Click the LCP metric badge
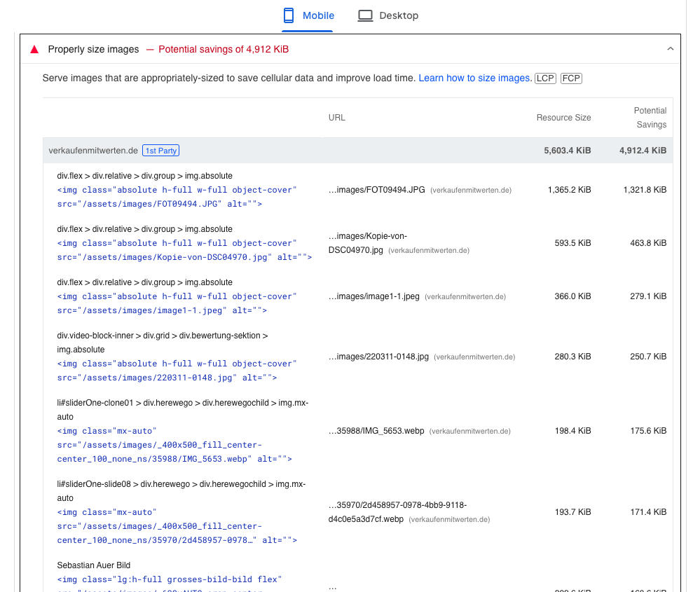 545,78
